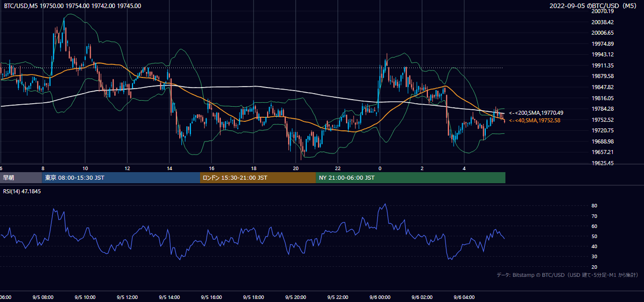
Task: Click hour label 12 under price chart
Action: pos(127,168)
